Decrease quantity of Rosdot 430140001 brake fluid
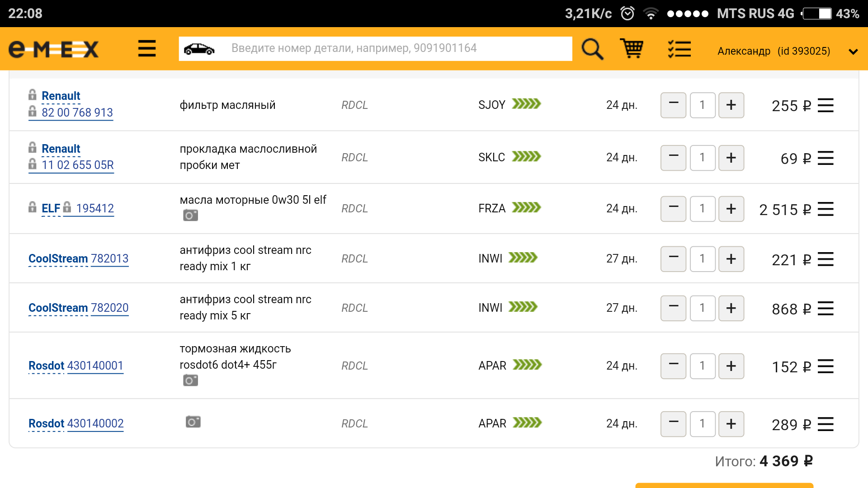Screen dimensions: 868x488 tap(673, 366)
